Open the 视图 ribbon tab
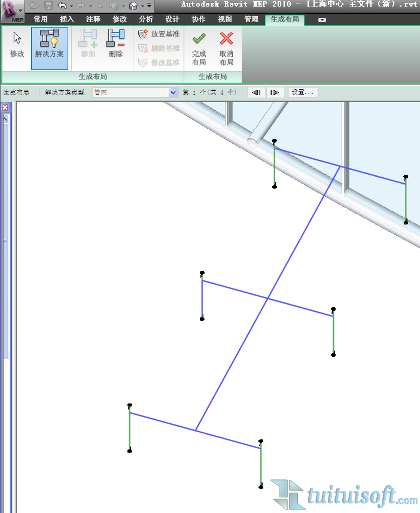 [x=225, y=19]
